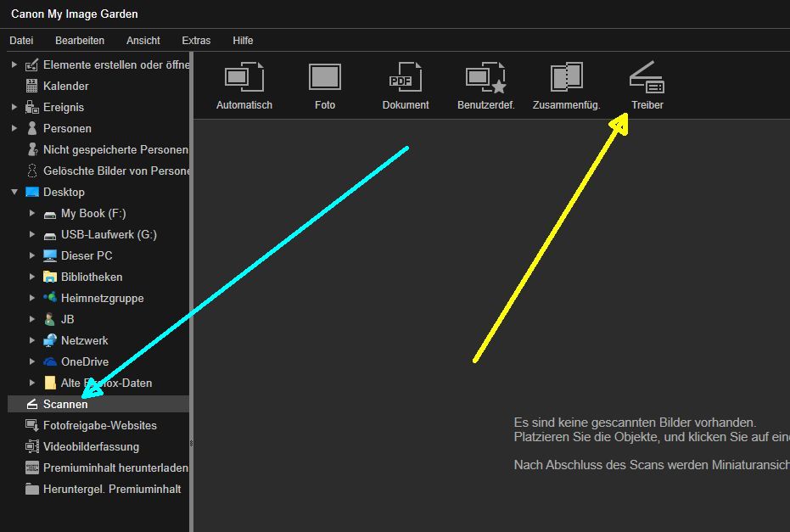Screen dimensions: 790x532
Task: Click the Elemente erstellen oder öffnen icon
Action: [x=31, y=64]
